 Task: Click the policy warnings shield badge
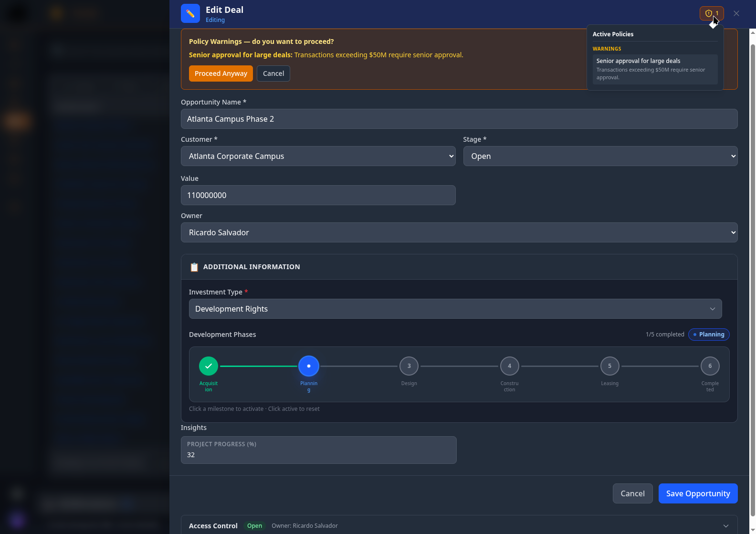tap(711, 13)
